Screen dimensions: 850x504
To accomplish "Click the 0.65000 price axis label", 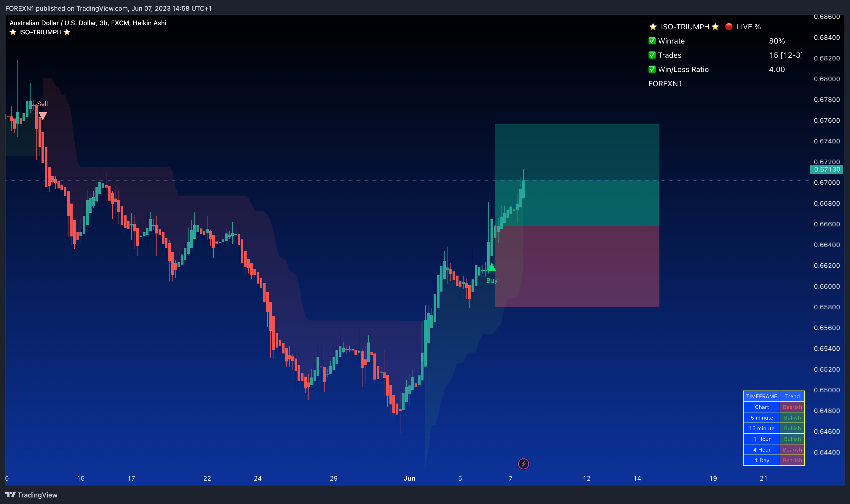I will point(827,390).
